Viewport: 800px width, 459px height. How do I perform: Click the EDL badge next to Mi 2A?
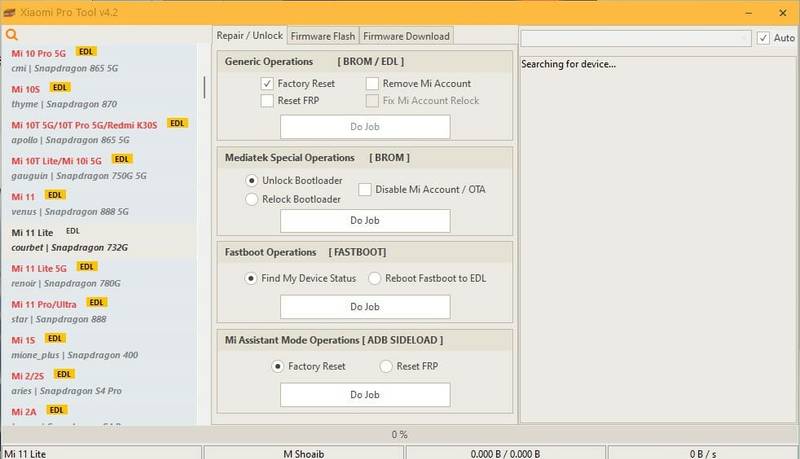tap(57, 410)
